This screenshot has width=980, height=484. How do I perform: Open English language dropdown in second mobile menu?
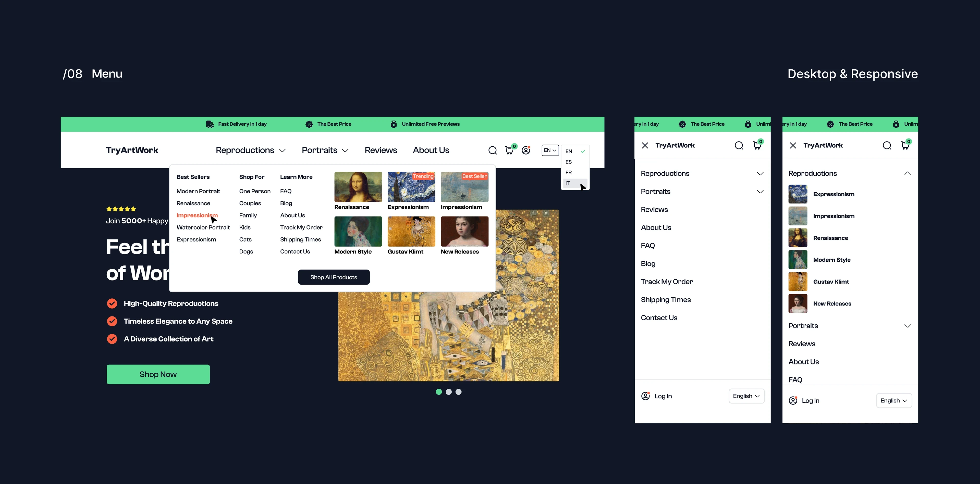pos(894,400)
